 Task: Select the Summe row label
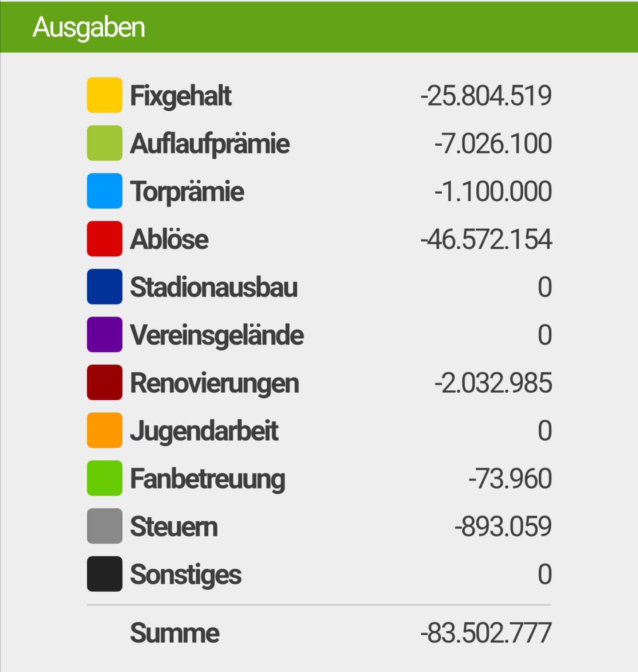pyautogui.click(x=175, y=633)
